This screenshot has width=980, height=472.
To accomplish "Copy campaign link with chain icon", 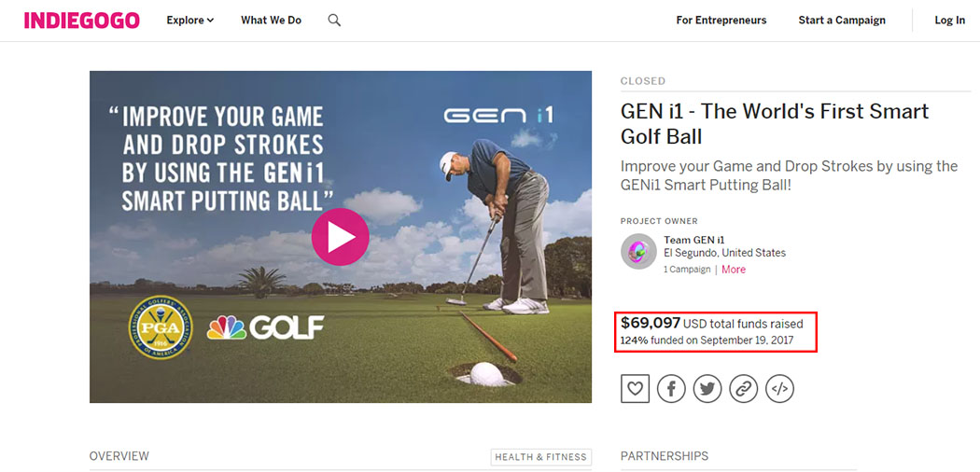I will [x=743, y=389].
